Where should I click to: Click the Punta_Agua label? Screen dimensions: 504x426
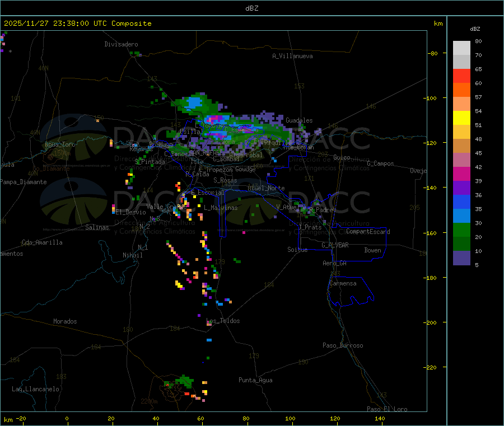tap(255, 380)
